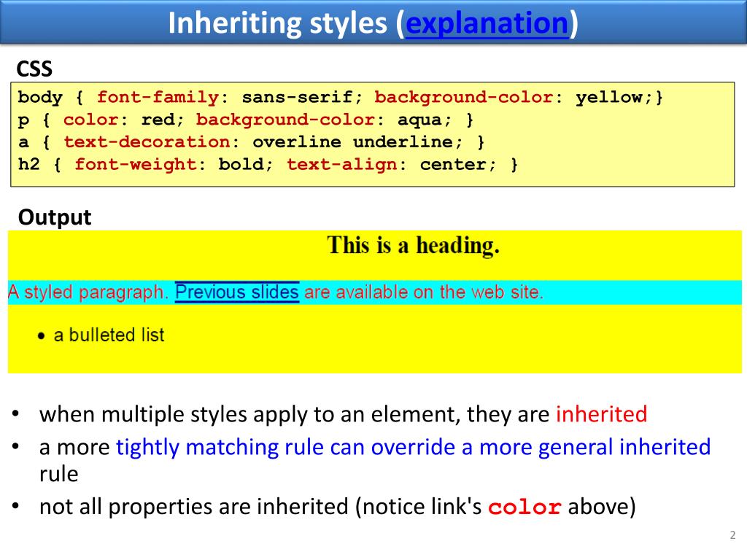747x560 pixels.
Task: Click the 'a bulleted list' item
Action: [x=109, y=335]
